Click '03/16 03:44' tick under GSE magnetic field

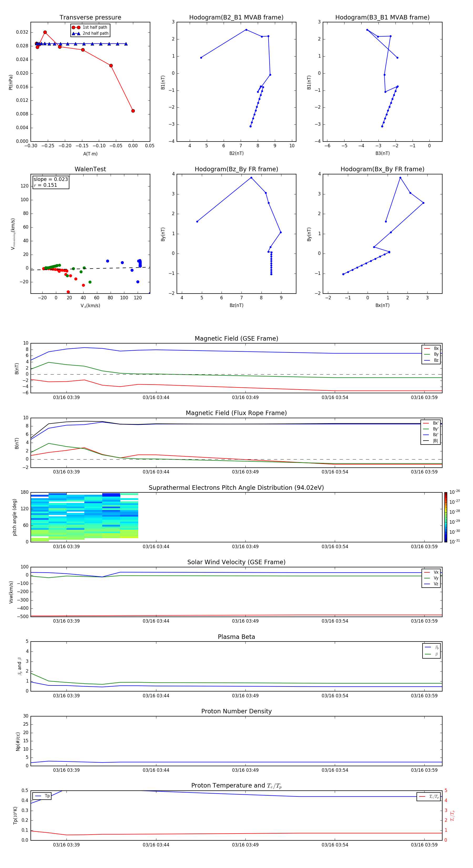point(156,397)
